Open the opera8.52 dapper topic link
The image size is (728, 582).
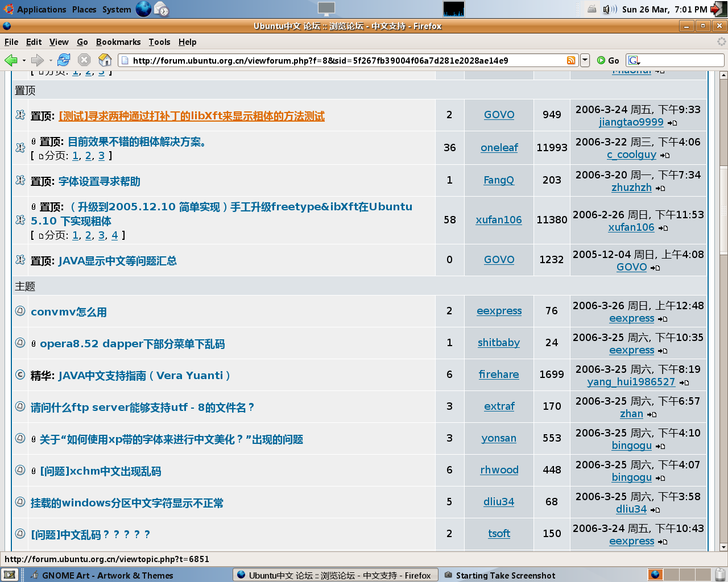click(x=133, y=343)
